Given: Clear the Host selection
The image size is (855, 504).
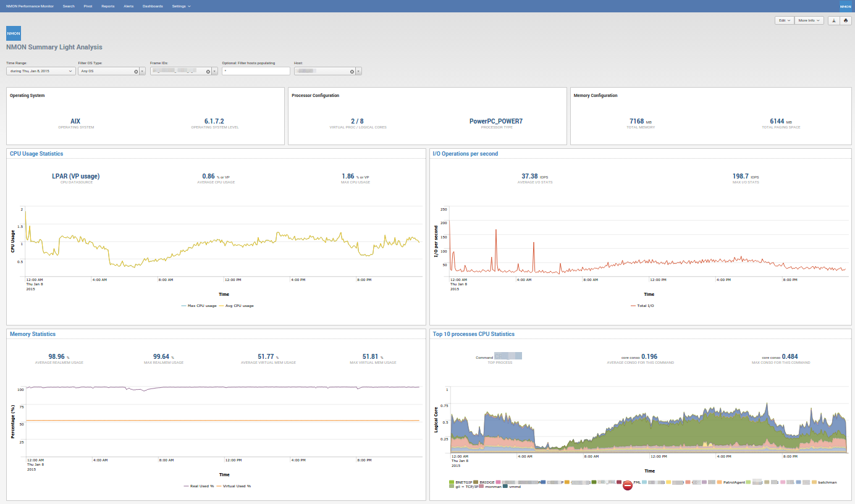Looking at the screenshot, I should (x=352, y=72).
